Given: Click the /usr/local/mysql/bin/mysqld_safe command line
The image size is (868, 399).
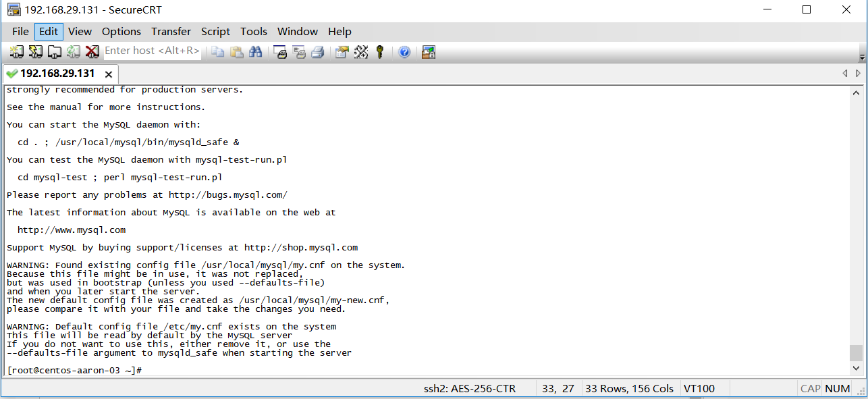Looking at the screenshot, I should 128,142.
